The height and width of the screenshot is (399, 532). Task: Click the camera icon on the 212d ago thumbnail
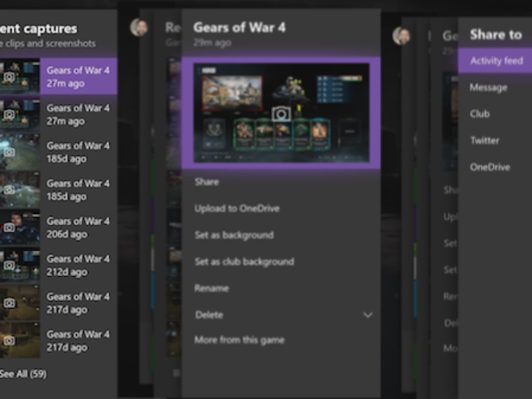click(x=9, y=265)
